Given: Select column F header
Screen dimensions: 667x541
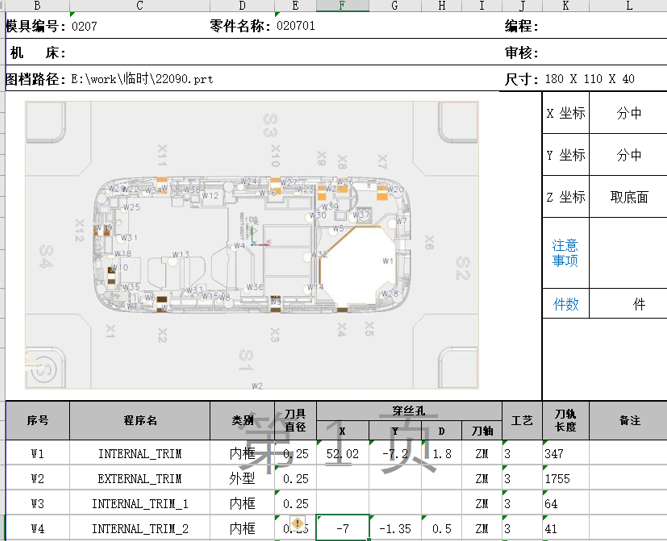Looking at the screenshot, I should 342,6.
